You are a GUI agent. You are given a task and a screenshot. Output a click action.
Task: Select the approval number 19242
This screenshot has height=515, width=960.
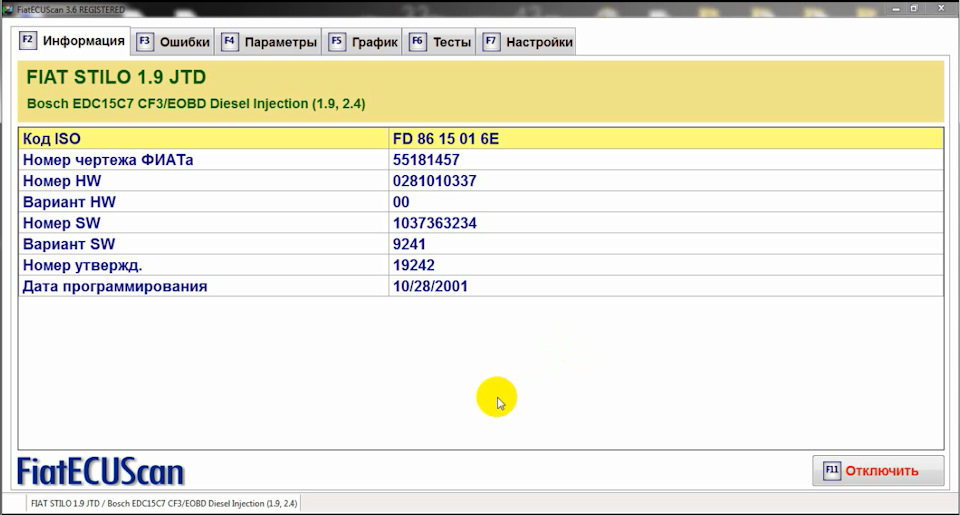(414, 265)
